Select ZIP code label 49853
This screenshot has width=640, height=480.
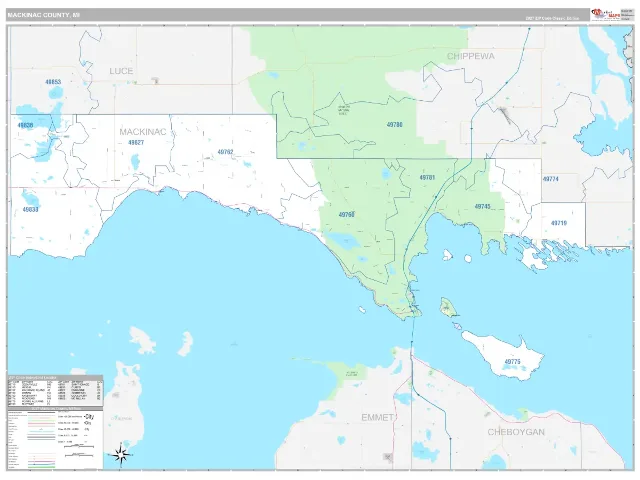coord(53,82)
